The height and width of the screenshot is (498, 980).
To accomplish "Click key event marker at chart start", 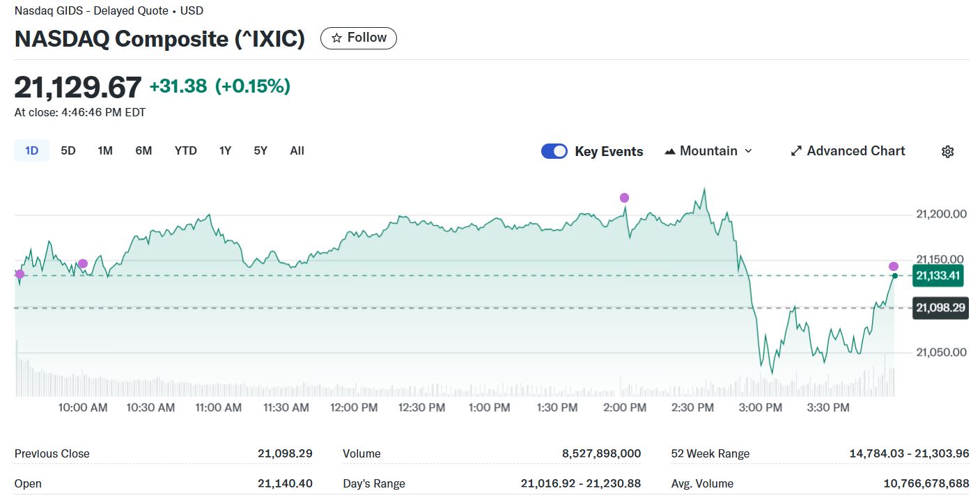I will tap(20, 274).
